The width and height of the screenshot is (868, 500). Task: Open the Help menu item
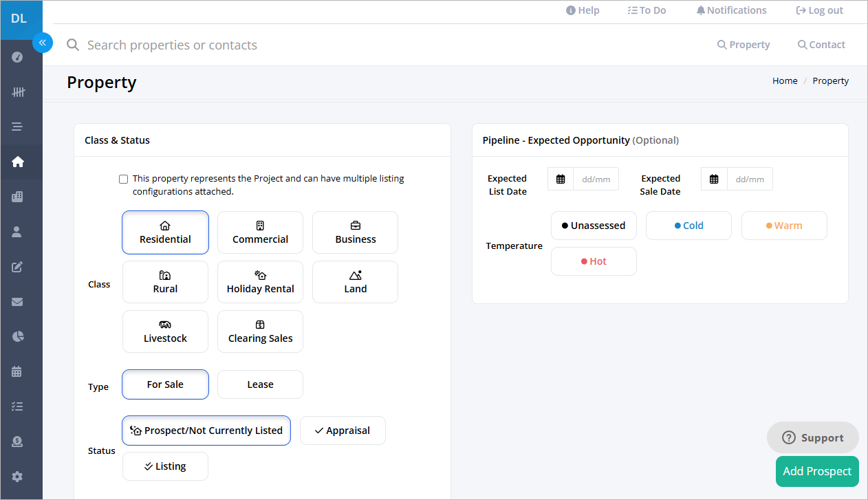click(x=583, y=10)
